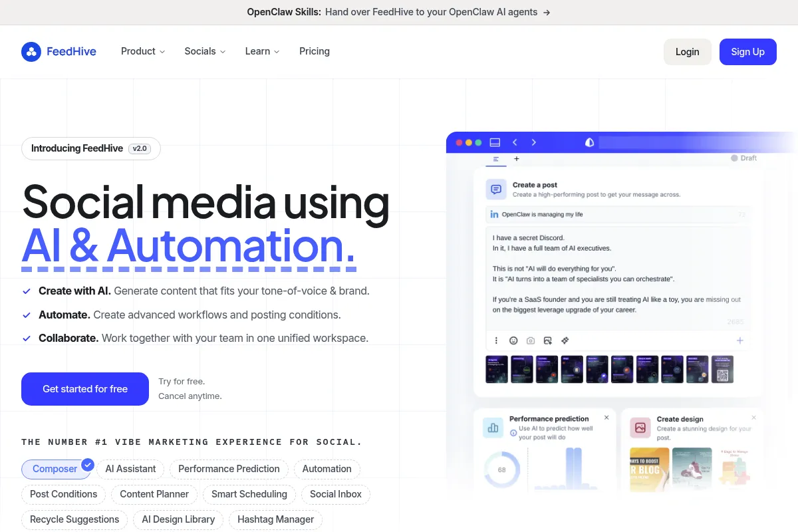Click the Create a post speech-bubble icon
The image size is (798, 532).
pyautogui.click(x=495, y=190)
